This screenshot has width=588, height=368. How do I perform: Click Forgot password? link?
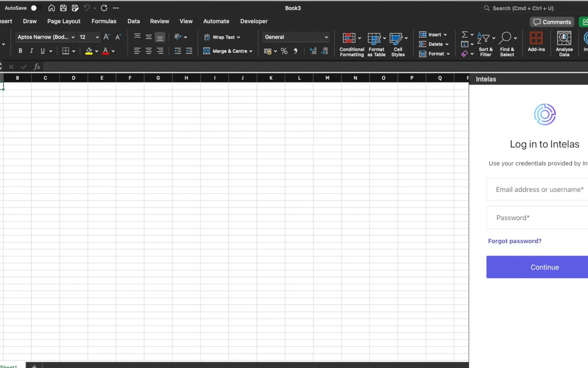tap(514, 241)
